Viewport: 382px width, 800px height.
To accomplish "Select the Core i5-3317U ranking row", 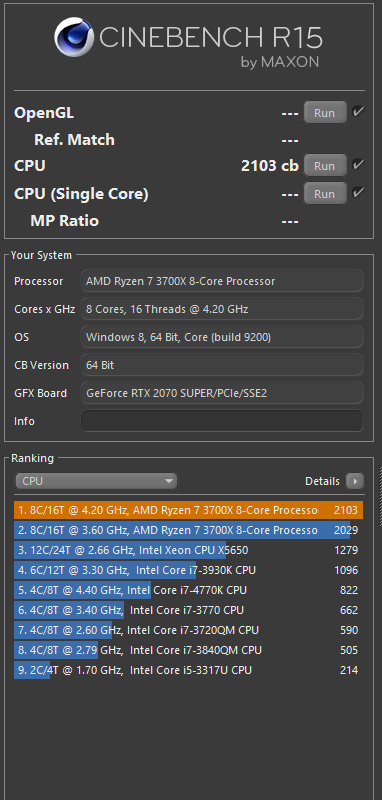I will [x=188, y=670].
